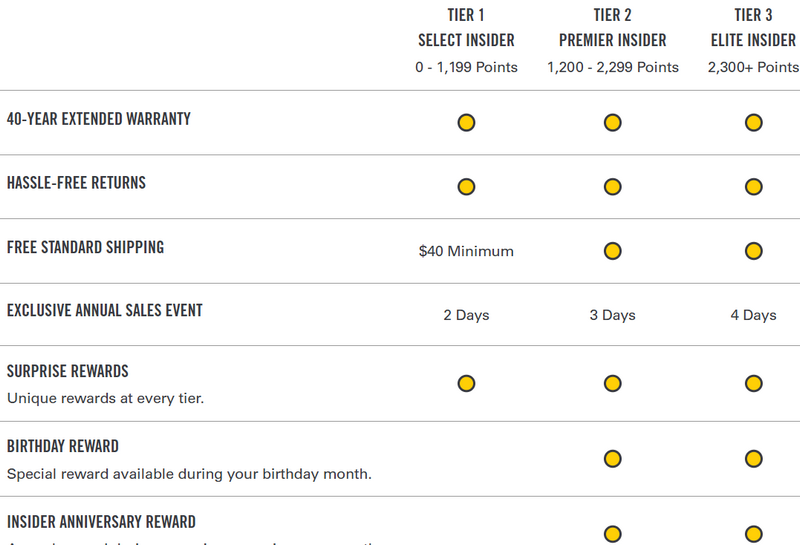Click Tier 1 dot for 40-Year Extended Warranty

click(466, 123)
